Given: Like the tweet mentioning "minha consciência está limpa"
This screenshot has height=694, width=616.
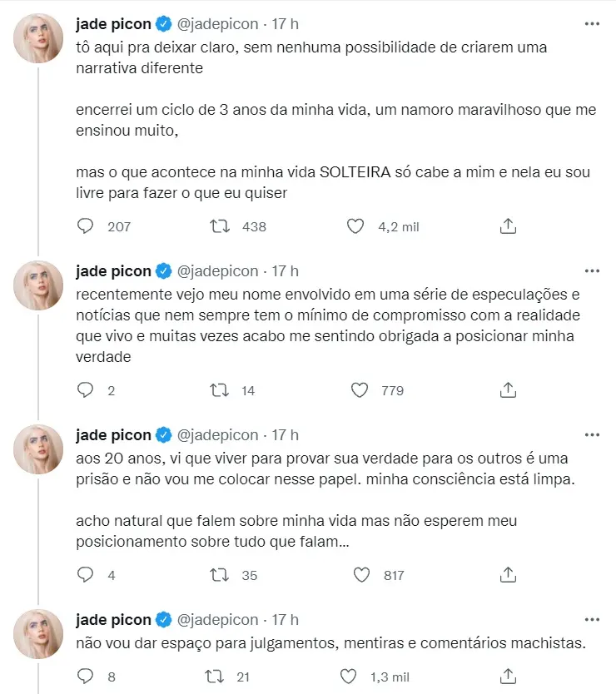Looking at the screenshot, I should [360, 574].
